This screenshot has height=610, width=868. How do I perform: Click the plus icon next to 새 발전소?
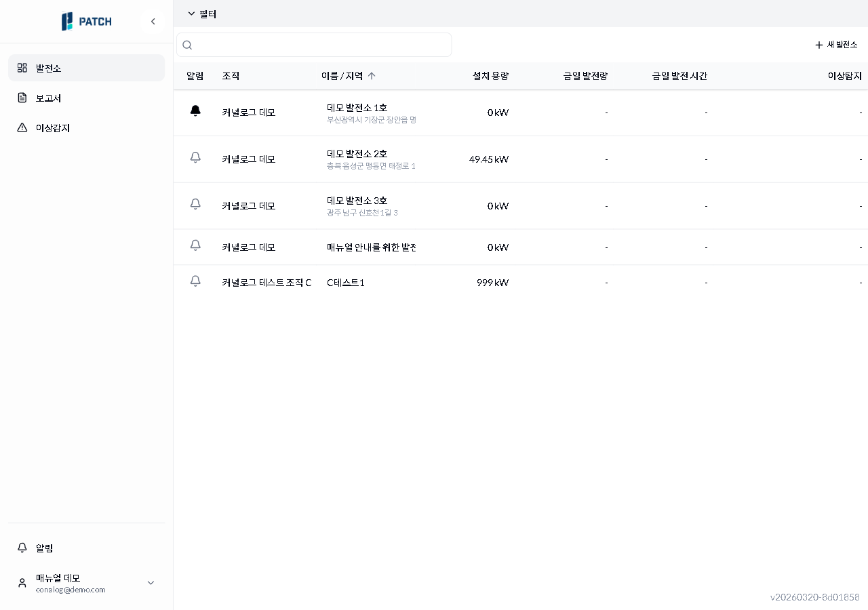point(818,45)
